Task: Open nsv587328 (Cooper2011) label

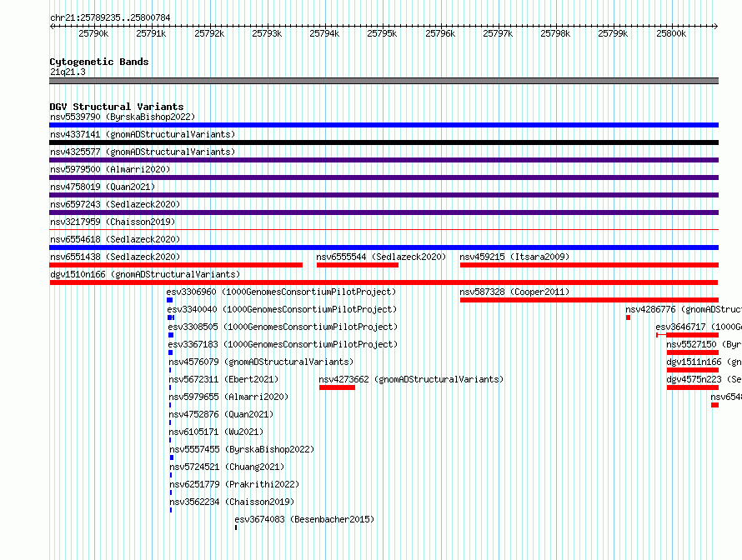Action: (514, 292)
